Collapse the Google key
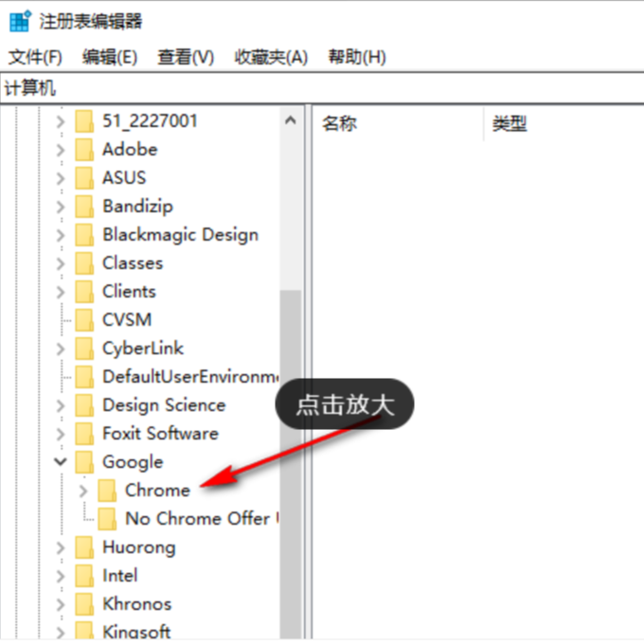644x644 pixels. (x=61, y=462)
